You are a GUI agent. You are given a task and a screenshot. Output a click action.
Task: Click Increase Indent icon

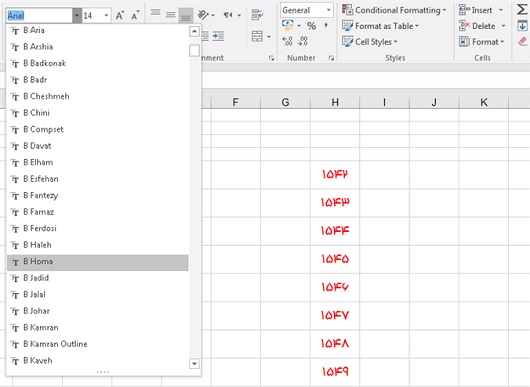(x=218, y=36)
